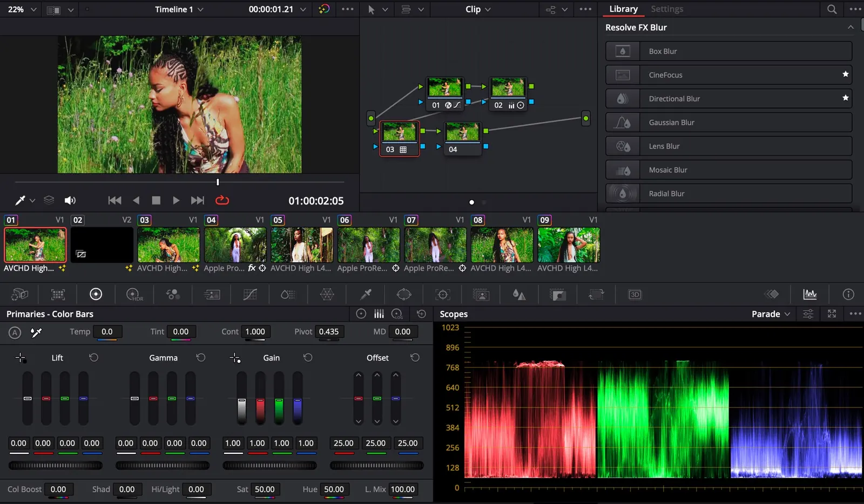Stop playback
The image size is (864, 504).
(156, 200)
